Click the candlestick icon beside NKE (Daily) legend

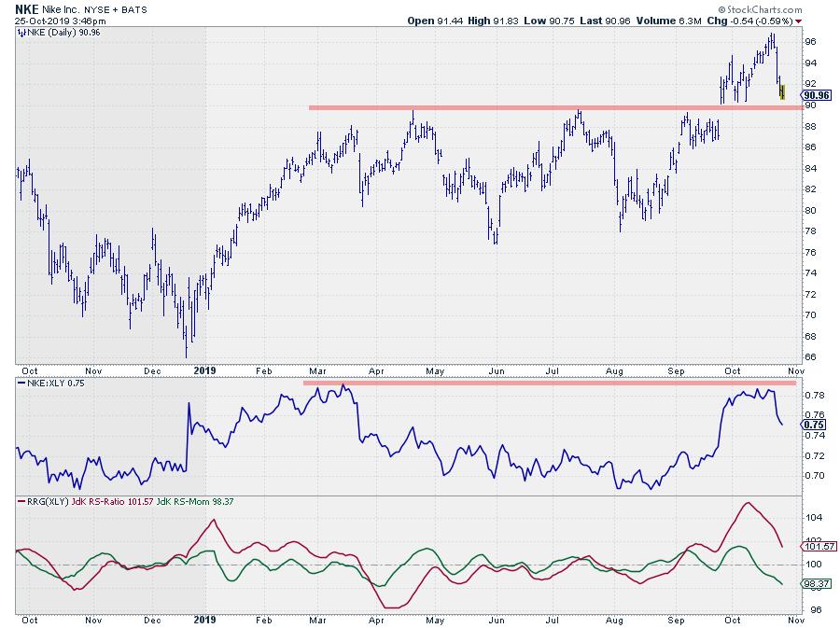(21, 33)
